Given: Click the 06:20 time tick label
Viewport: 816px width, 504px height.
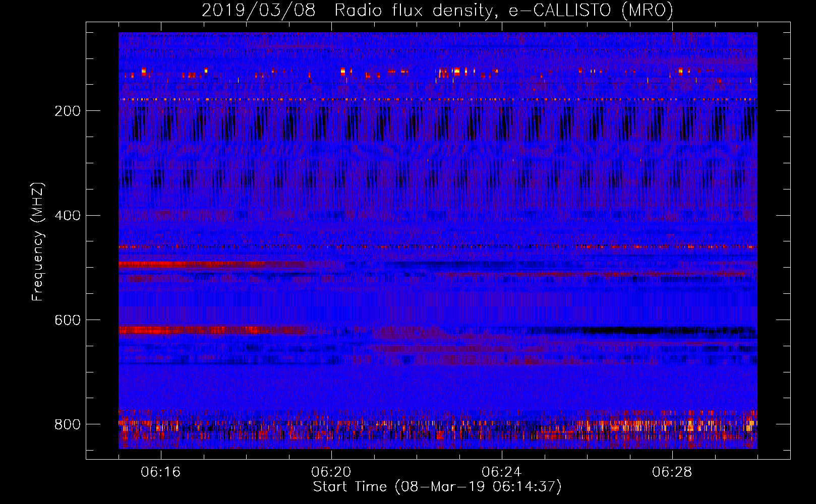Looking at the screenshot, I should 331,472.
